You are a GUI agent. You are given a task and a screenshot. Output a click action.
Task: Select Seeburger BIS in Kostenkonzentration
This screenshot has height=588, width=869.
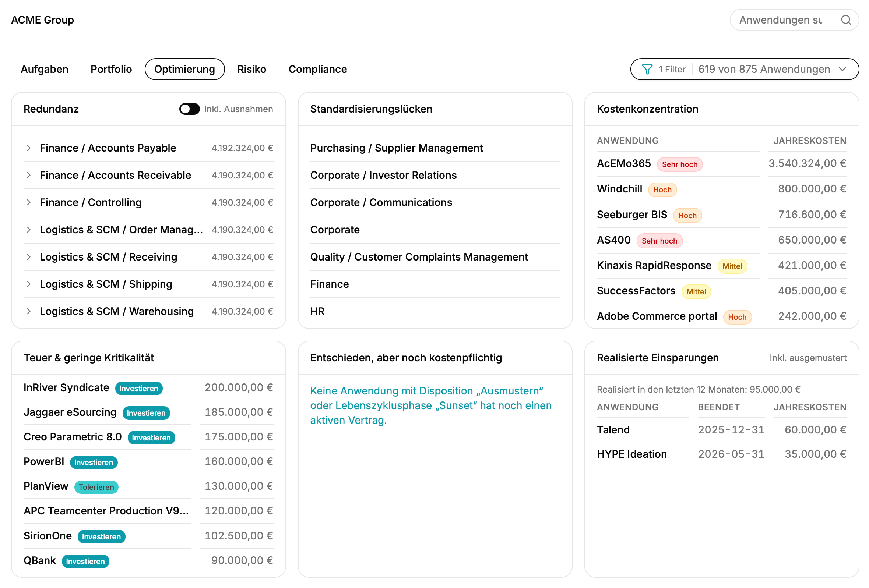coord(631,215)
